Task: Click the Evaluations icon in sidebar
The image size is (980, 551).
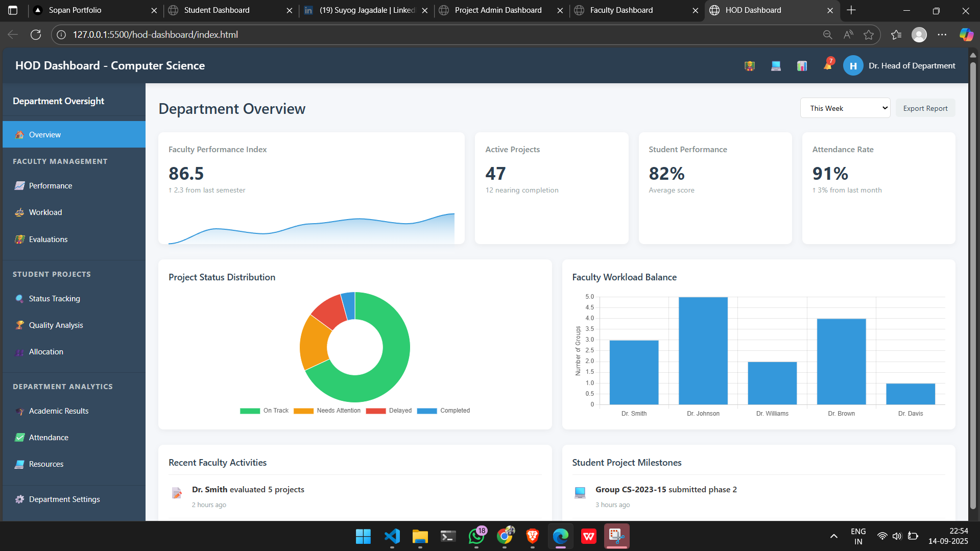Action: pos(19,239)
